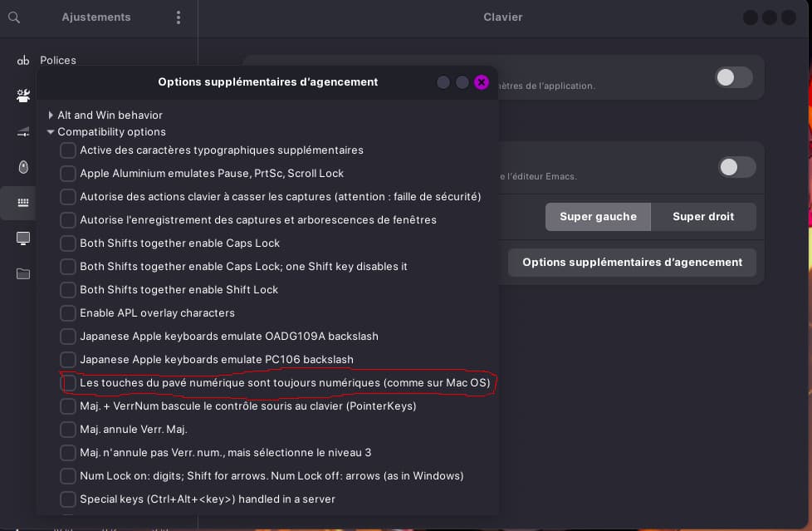Tick 'Both Shifts together enable Shift Lock'

tap(68, 290)
